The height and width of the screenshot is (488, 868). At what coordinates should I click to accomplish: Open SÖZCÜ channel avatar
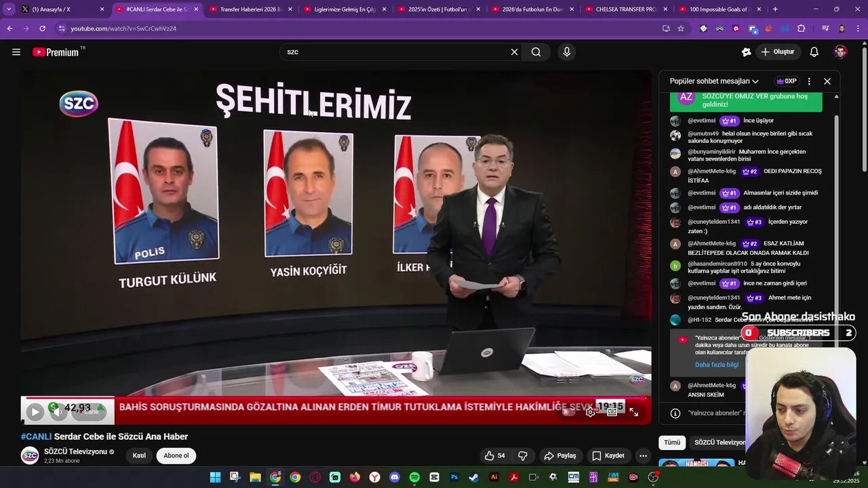pos(30,455)
